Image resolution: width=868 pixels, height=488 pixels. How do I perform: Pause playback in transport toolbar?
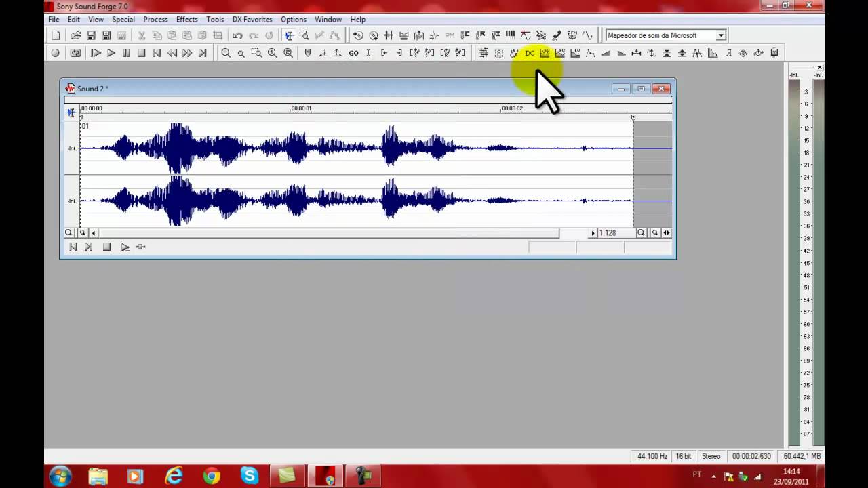(x=126, y=53)
